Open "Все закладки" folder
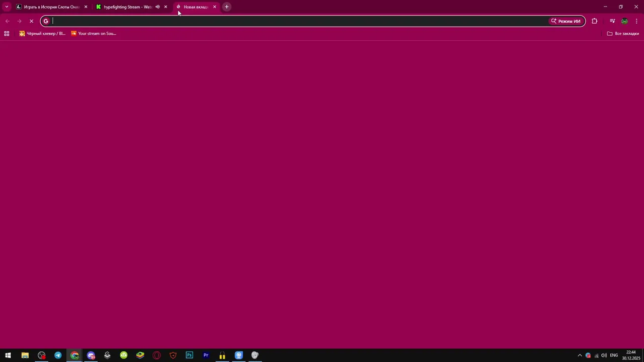Screen dimensions: 644x362 [623, 34]
